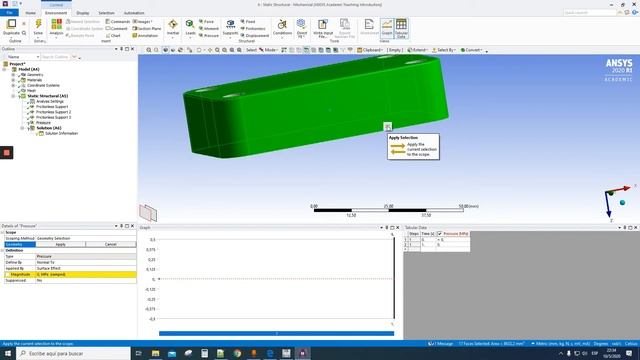The width and height of the screenshot is (640, 360).
Task: Click the Supports ribbon icon
Action: click(x=230, y=25)
